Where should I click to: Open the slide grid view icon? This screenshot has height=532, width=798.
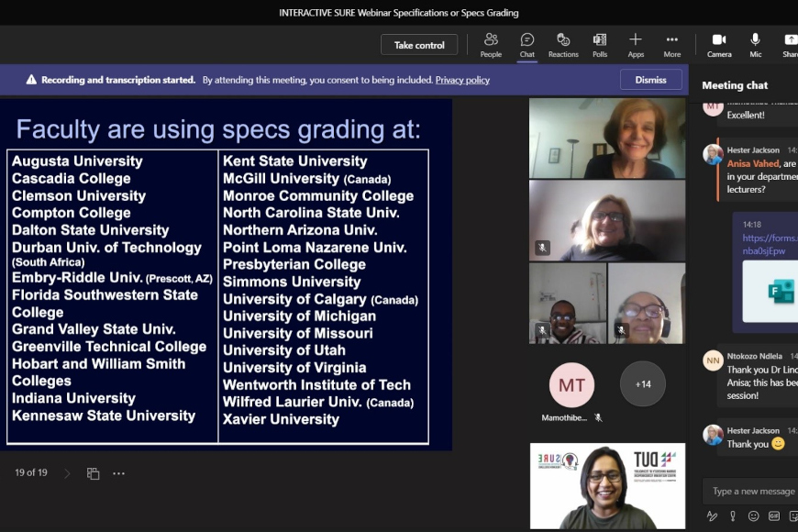(94, 473)
